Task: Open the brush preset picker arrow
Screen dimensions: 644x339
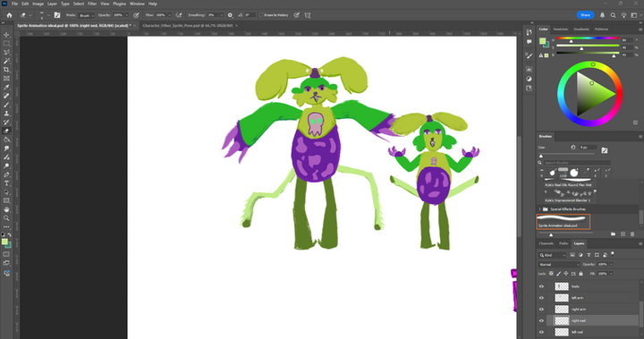Action: (x=48, y=15)
